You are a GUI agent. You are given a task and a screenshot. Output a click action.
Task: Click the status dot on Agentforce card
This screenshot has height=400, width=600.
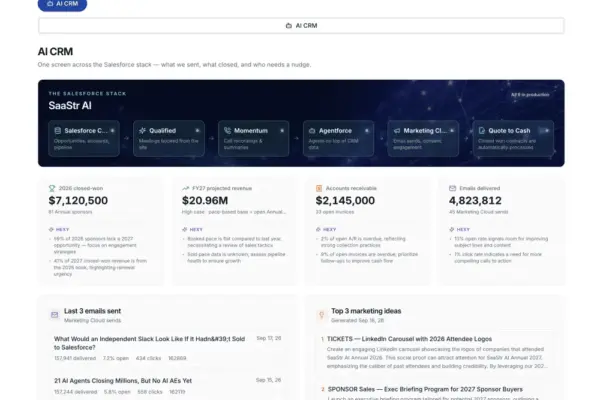(x=367, y=131)
